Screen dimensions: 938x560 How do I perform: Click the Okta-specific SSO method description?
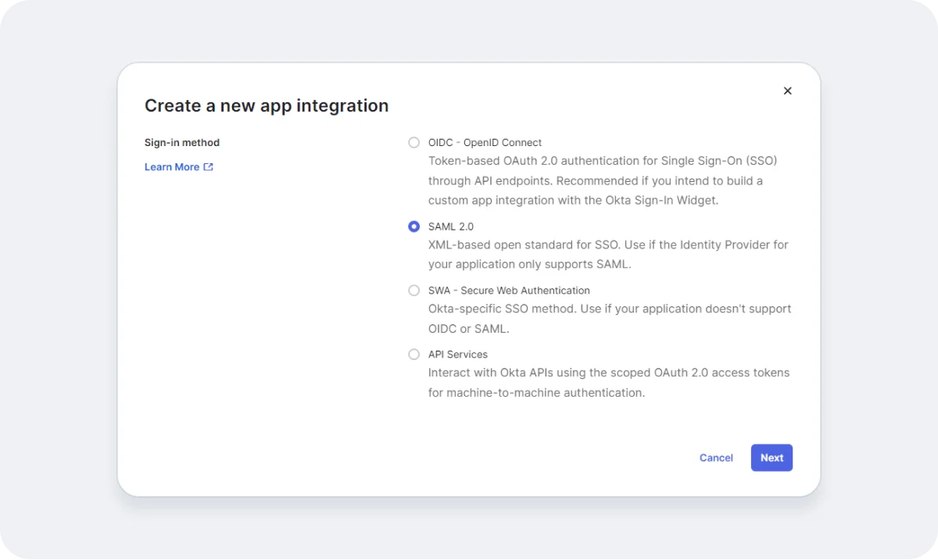(610, 318)
